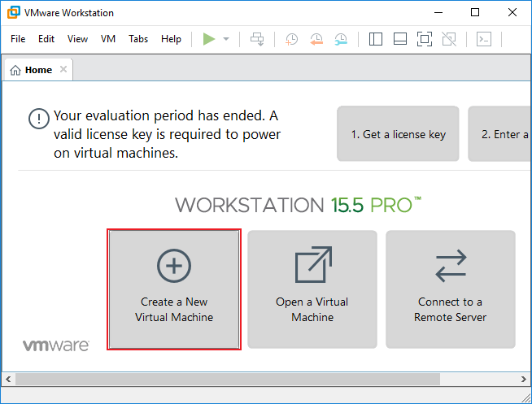532x404 pixels.
Task: Click the green Power On play button
Action: [209, 39]
